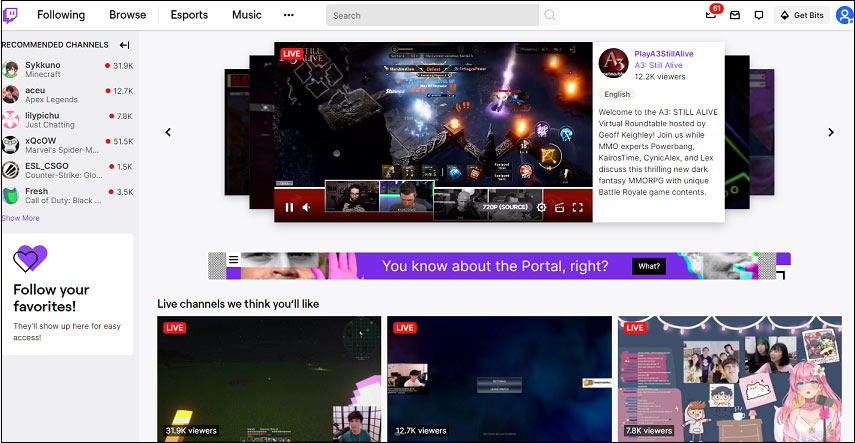Click the Search input field
The image size is (855, 443).
point(432,15)
